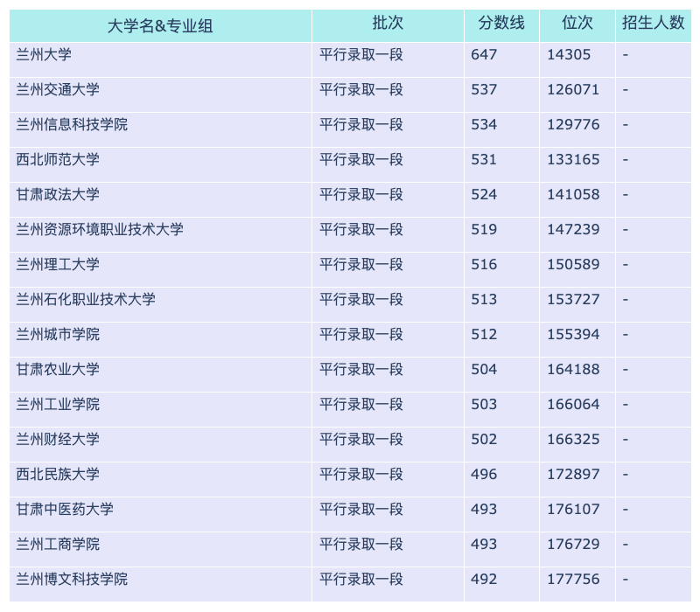Select the rank value 166325
The image size is (700, 612).
tap(573, 440)
